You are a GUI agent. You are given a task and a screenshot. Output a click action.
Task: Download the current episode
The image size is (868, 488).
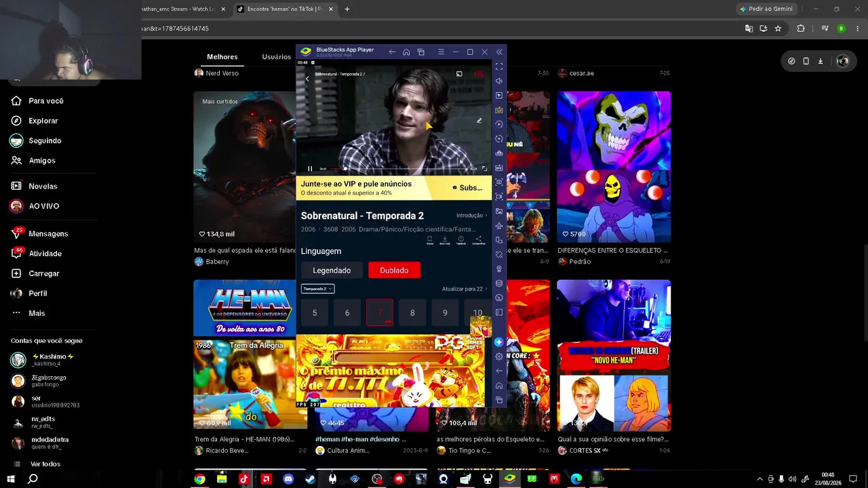[445, 240]
